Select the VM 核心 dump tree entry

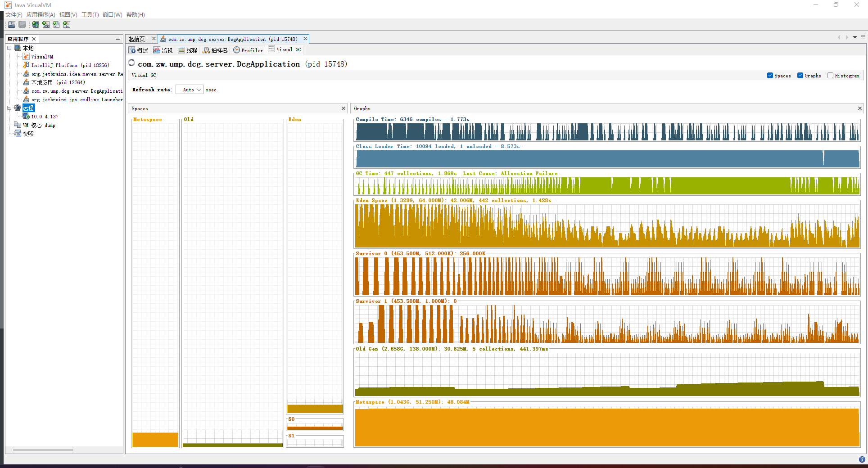click(x=39, y=125)
